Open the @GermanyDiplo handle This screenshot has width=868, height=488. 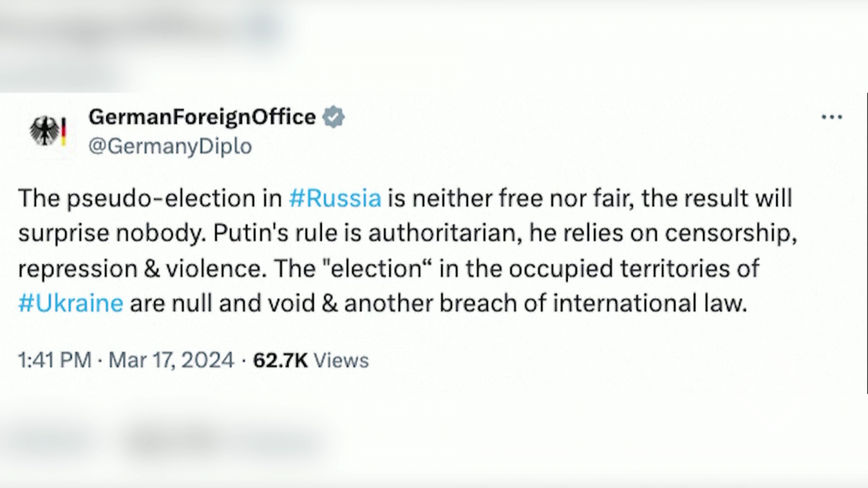[170, 146]
